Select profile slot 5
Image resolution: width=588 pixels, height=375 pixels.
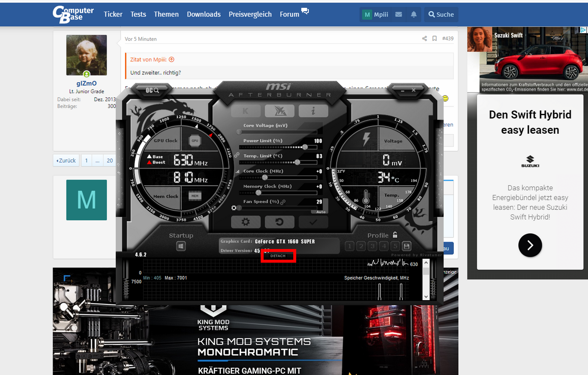(395, 247)
